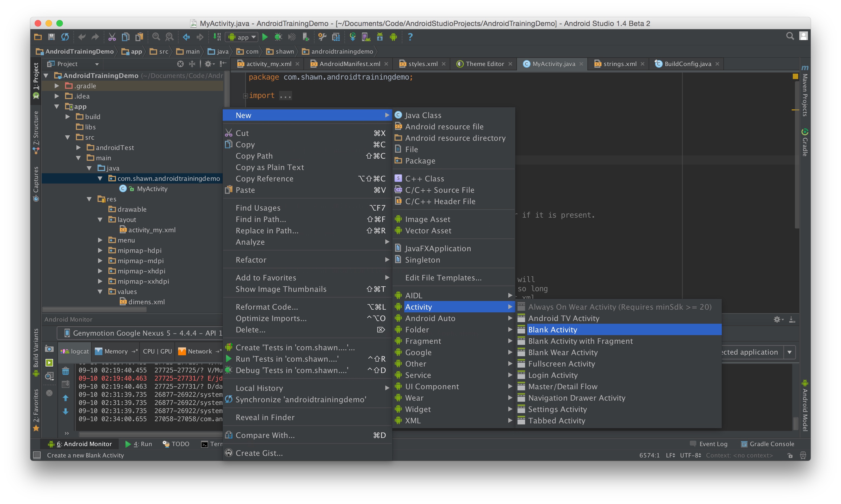Expand the build folder
The image size is (841, 504).
(68, 116)
